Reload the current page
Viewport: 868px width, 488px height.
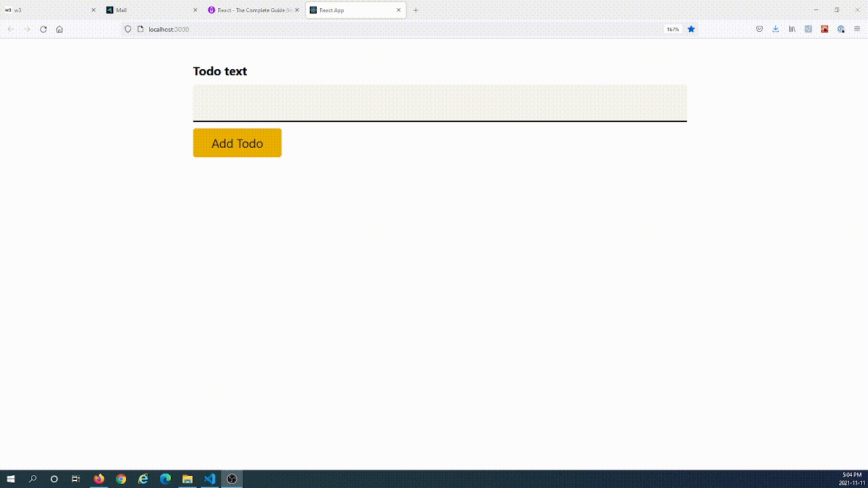click(x=43, y=29)
